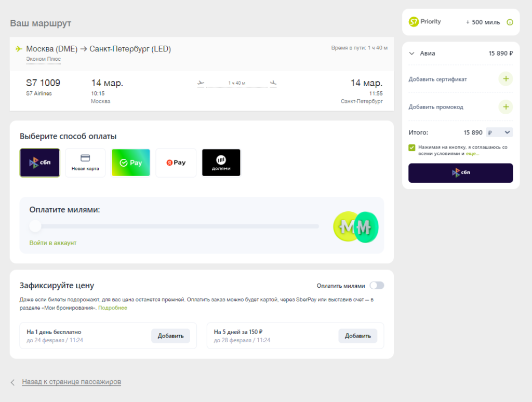The width and height of the screenshot is (532, 402).
Task: Click the S7 Priority logo
Action: pyautogui.click(x=425, y=22)
